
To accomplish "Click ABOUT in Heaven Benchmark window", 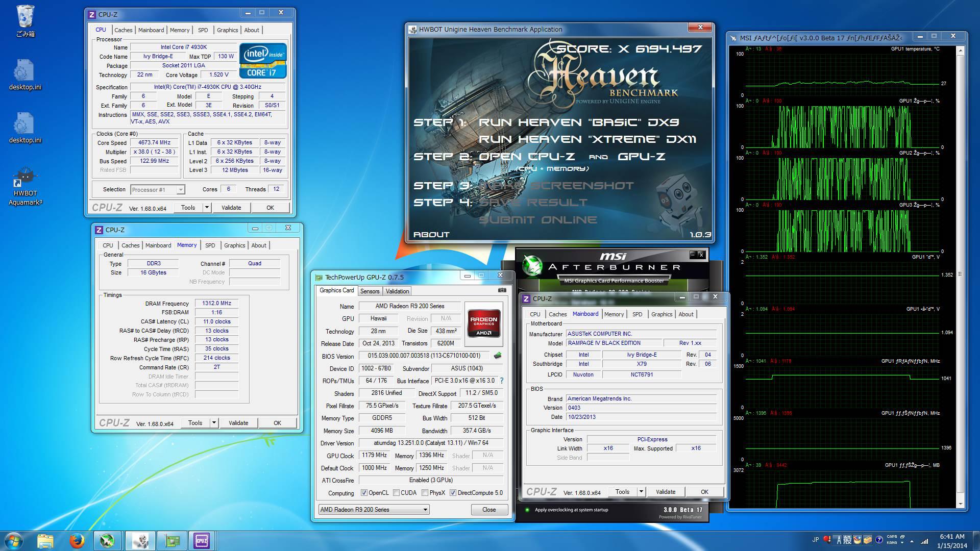I will click(x=431, y=235).
